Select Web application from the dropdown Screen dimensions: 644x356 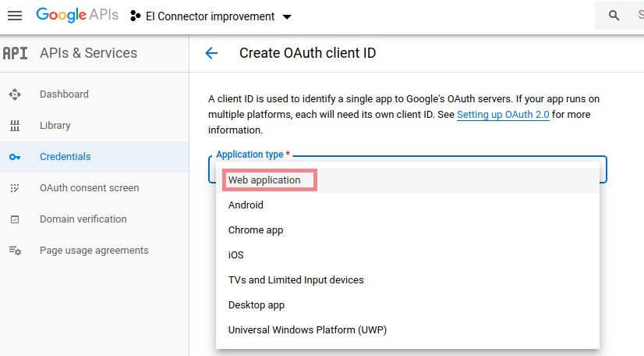coord(264,180)
